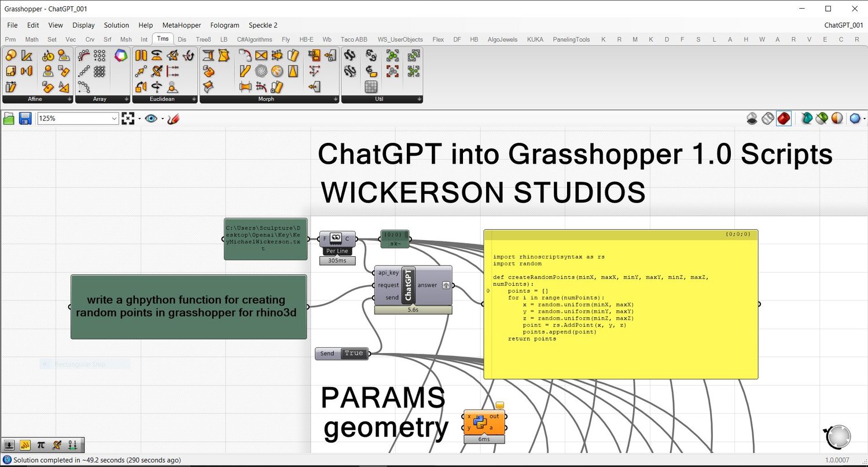Select the Group green spheres icon in Util
Image resolution: width=868 pixels, height=467 pixels.
[393, 56]
